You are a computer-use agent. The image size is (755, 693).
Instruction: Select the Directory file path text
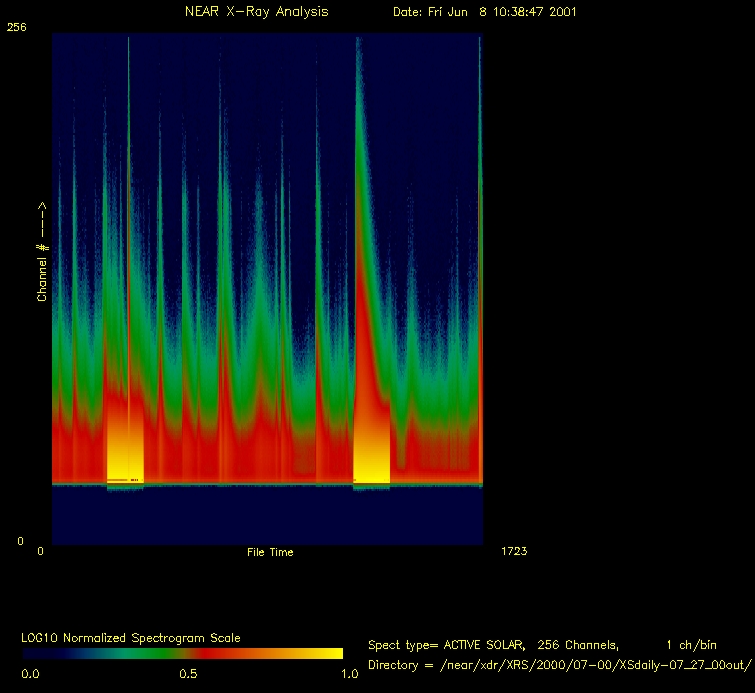559,665
